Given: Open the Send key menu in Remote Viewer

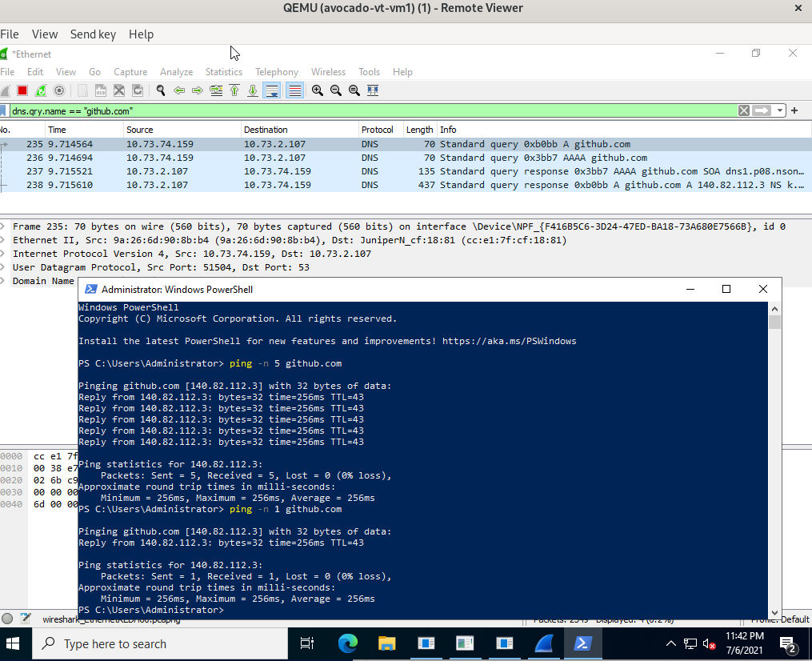Looking at the screenshot, I should coord(93,34).
